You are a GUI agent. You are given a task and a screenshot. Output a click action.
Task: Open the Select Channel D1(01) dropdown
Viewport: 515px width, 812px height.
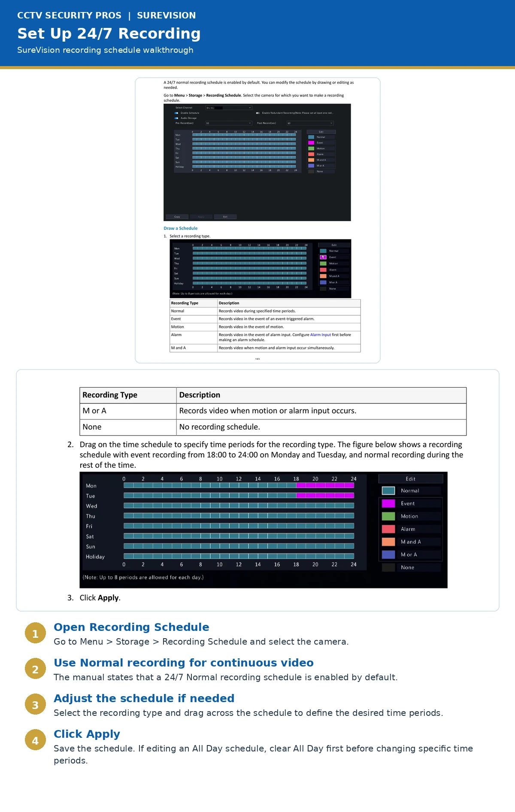229,108
